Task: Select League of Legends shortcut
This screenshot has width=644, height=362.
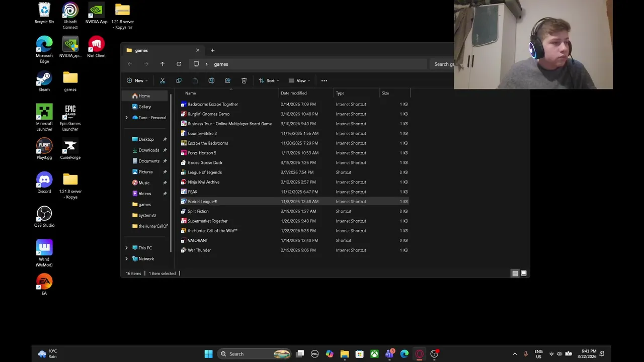Action: pyautogui.click(x=294, y=172)
